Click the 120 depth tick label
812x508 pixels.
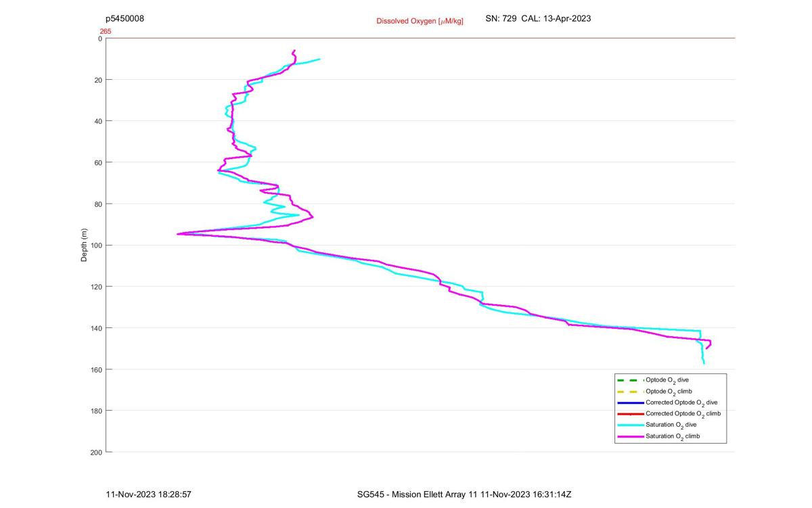(x=96, y=287)
